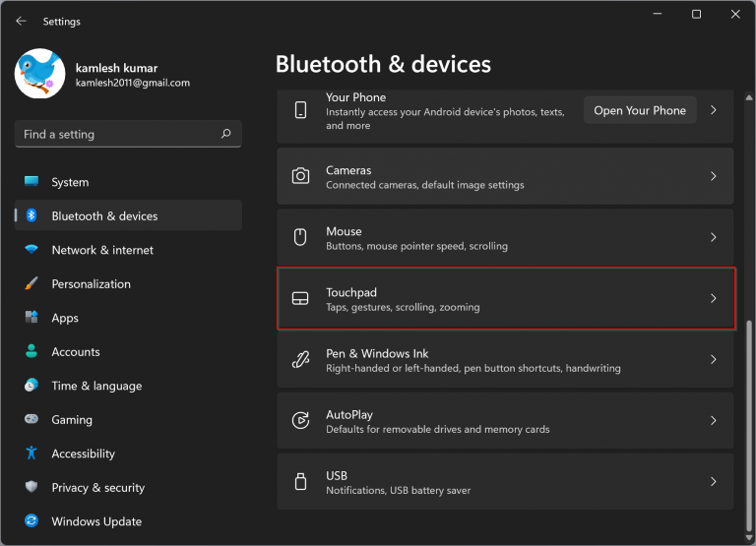The image size is (756, 546).
Task: Click the AutoPlay icon
Action: 300,420
